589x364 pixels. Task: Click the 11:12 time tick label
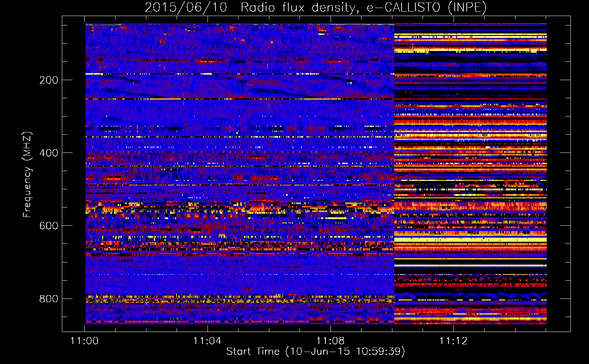click(453, 341)
